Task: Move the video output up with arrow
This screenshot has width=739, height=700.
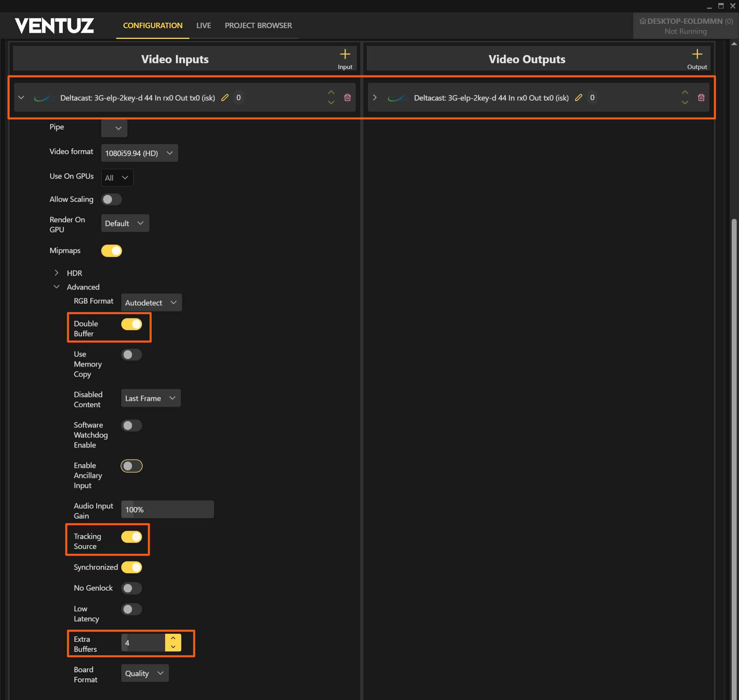Action: tap(685, 92)
